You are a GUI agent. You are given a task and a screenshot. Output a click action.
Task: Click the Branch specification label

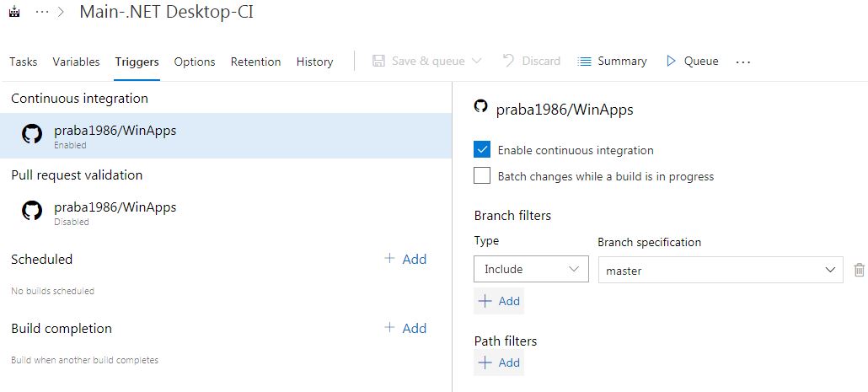[x=650, y=243]
